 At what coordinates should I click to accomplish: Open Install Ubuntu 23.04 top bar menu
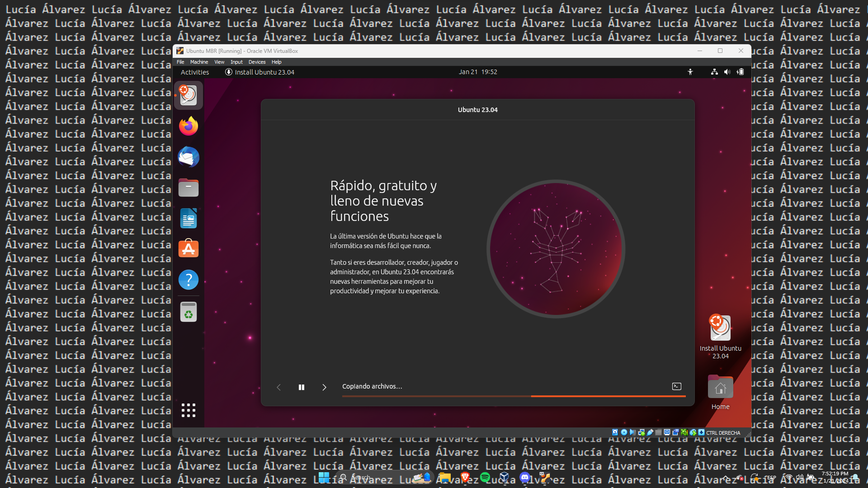260,72
